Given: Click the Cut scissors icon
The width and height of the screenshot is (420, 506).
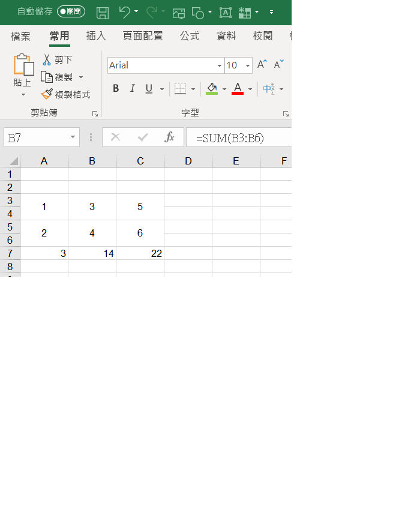Looking at the screenshot, I should [x=47, y=59].
